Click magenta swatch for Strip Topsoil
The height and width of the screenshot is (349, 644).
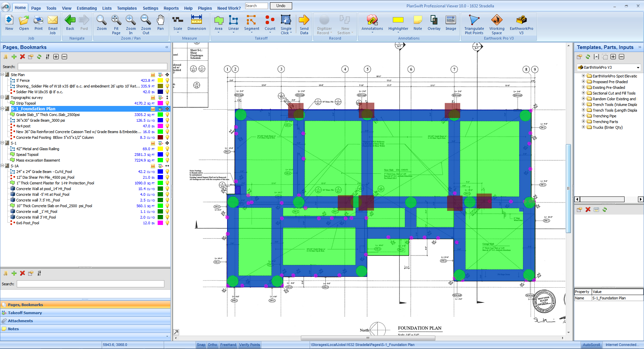coord(160,103)
